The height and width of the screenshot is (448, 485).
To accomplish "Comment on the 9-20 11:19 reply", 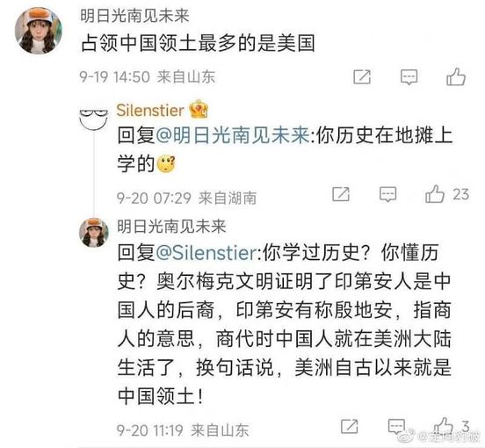I will click(396, 426).
